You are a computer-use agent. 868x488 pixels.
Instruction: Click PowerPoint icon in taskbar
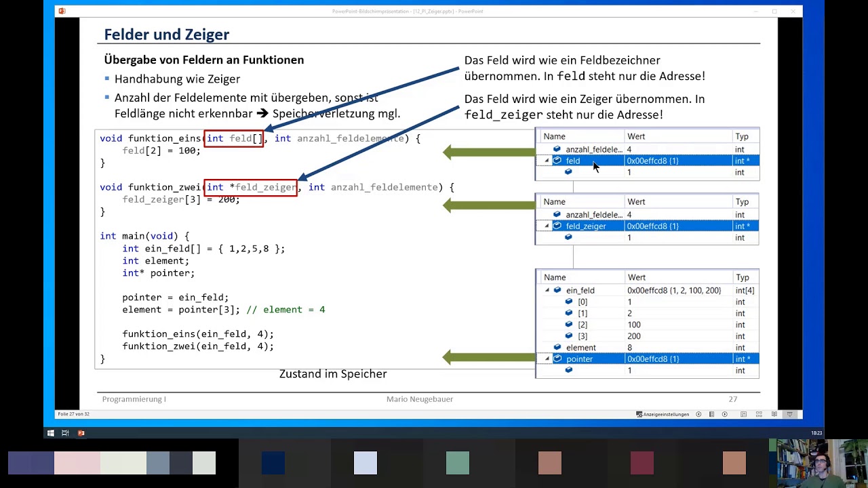coord(81,433)
